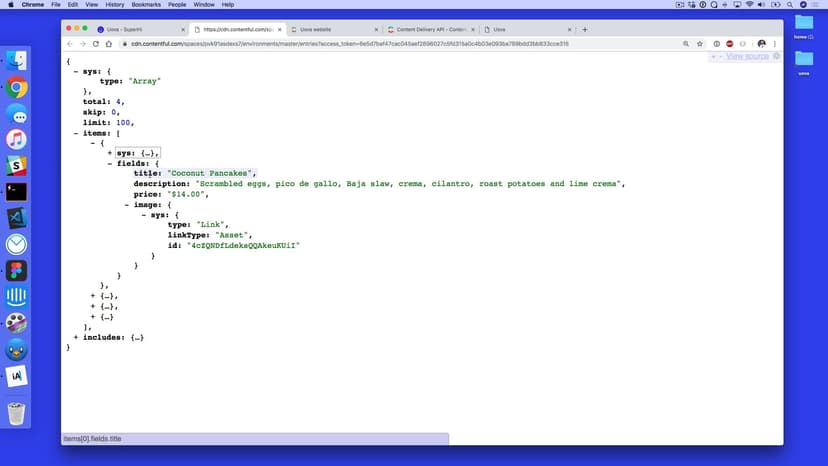Collapse the fields object
Viewport: 828px width, 466px height.
[110, 163]
